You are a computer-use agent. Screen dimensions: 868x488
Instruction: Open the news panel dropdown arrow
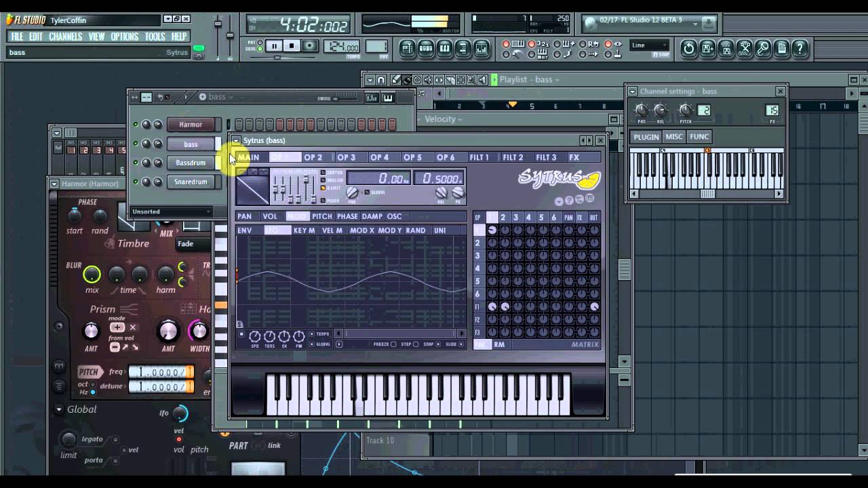[695, 23]
